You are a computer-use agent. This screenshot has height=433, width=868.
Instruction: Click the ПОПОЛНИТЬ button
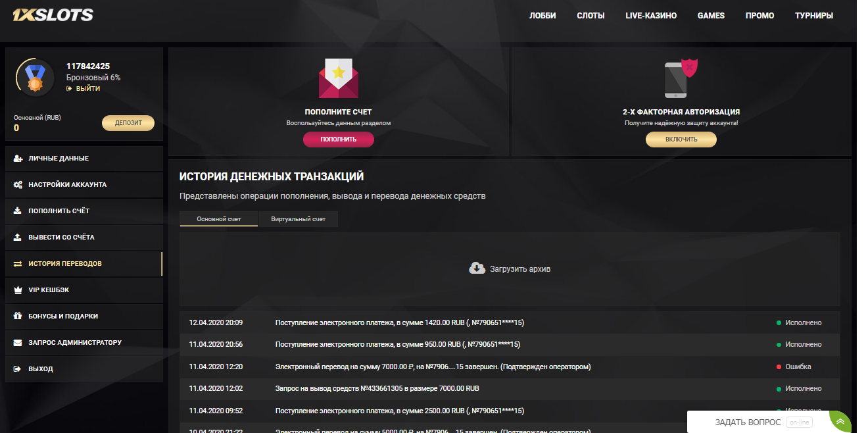(339, 139)
